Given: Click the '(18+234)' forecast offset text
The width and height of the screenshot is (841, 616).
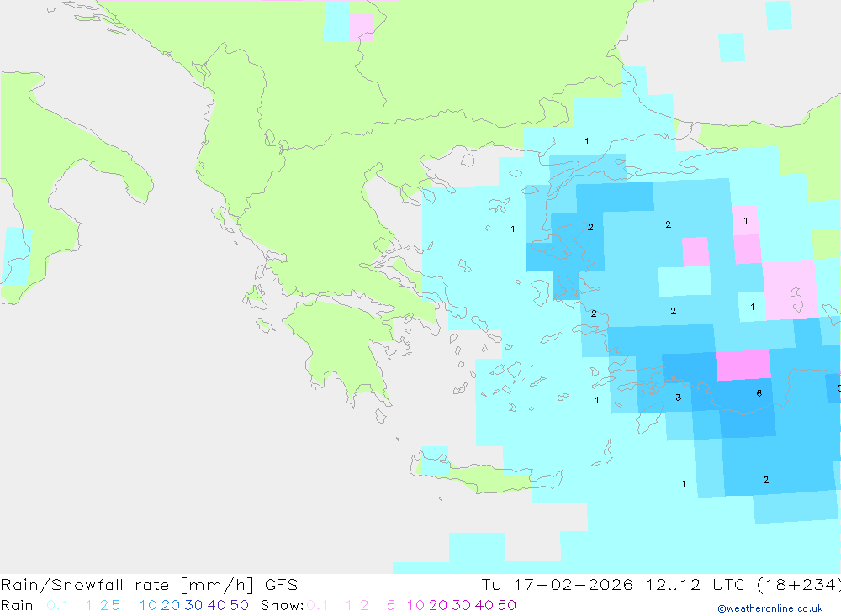Looking at the screenshot, I should tap(799, 585).
